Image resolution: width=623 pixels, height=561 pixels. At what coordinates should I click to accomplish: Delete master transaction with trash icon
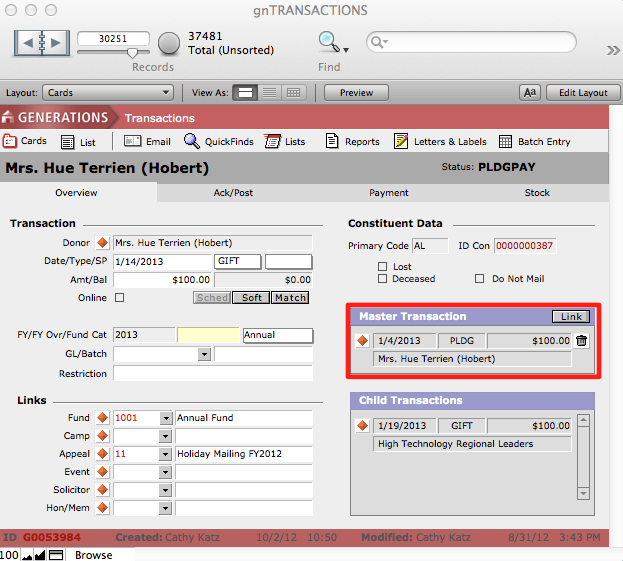pyautogui.click(x=582, y=341)
